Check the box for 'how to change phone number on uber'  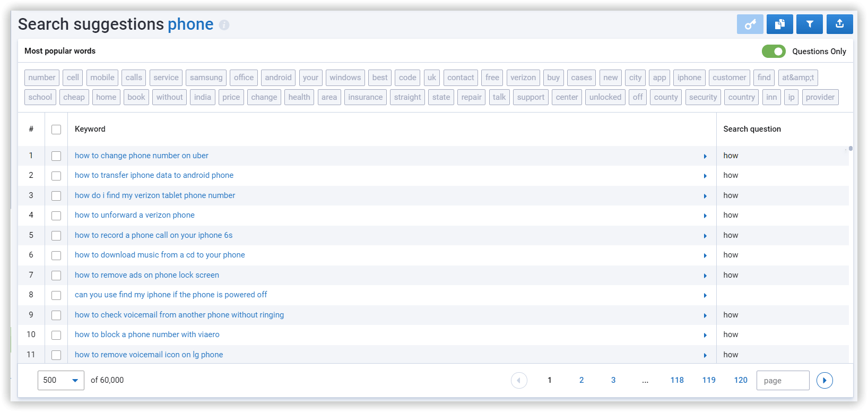(56, 156)
